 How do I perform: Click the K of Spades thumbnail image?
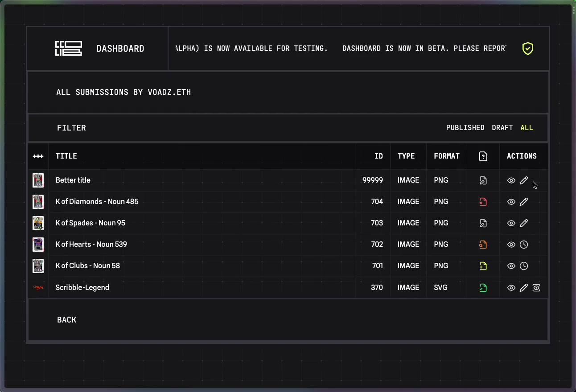(38, 223)
